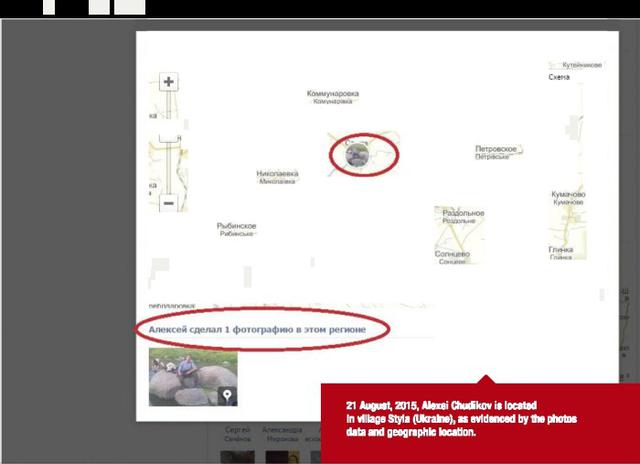The image size is (640, 464).
Task: Open Сергей Семёнов friend profile link
Action: point(238,433)
